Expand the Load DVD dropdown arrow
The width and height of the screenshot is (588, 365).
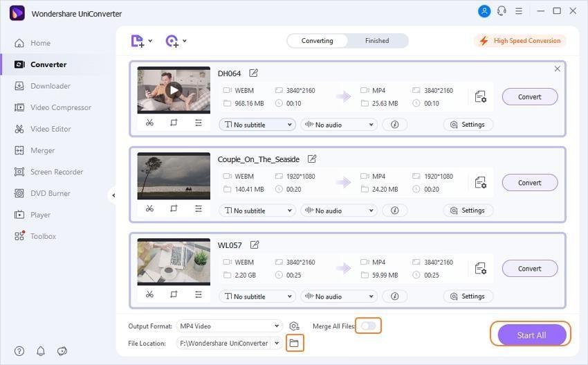coord(185,41)
